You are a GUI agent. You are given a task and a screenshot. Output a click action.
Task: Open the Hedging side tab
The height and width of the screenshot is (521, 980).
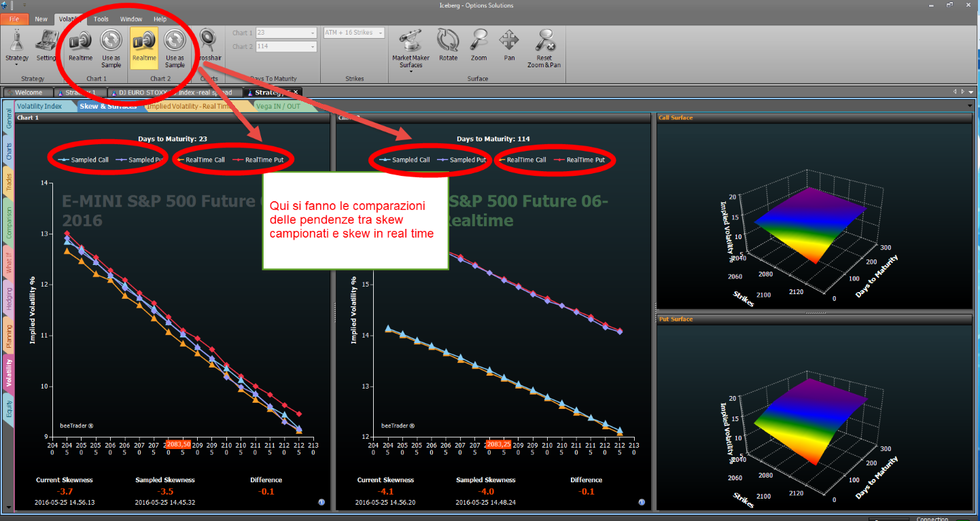pos(9,299)
